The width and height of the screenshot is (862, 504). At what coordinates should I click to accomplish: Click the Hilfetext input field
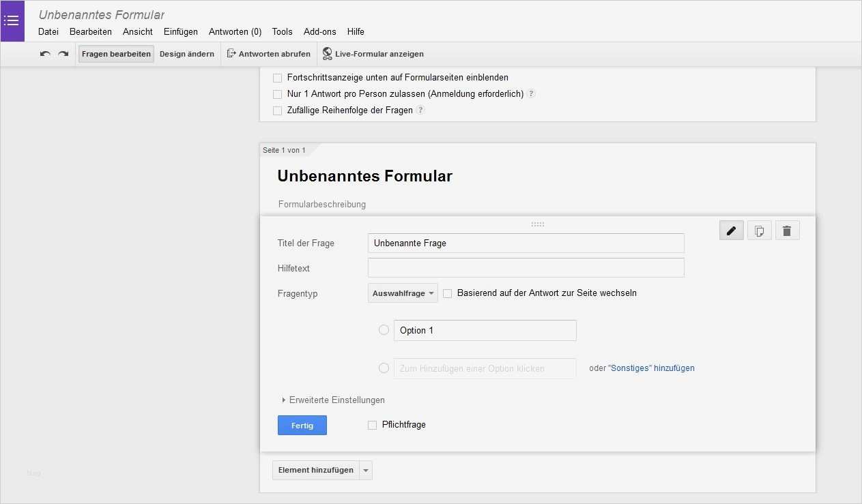[x=526, y=268]
